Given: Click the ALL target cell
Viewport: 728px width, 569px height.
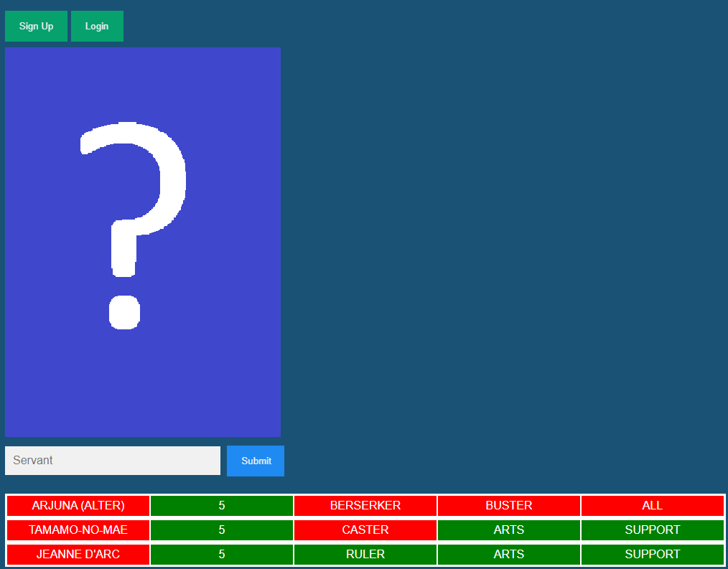Looking at the screenshot, I should tap(653, 505).
